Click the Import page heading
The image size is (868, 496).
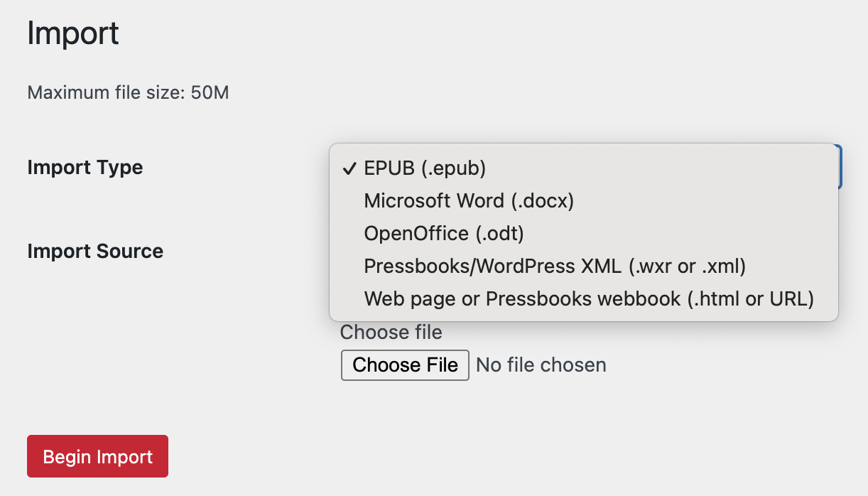click(73, 34)
